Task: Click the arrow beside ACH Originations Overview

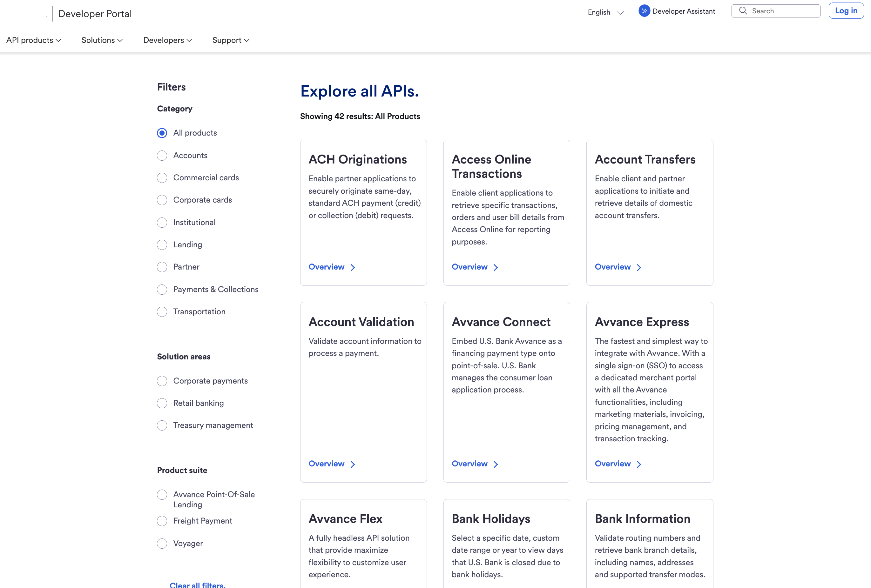Action: [x=353, y=267]
